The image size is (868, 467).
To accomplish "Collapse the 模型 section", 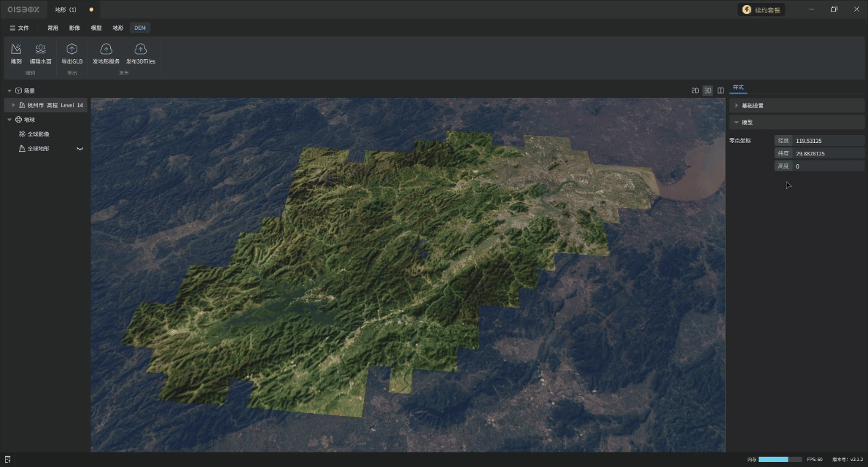I will (x=737, y=123).
